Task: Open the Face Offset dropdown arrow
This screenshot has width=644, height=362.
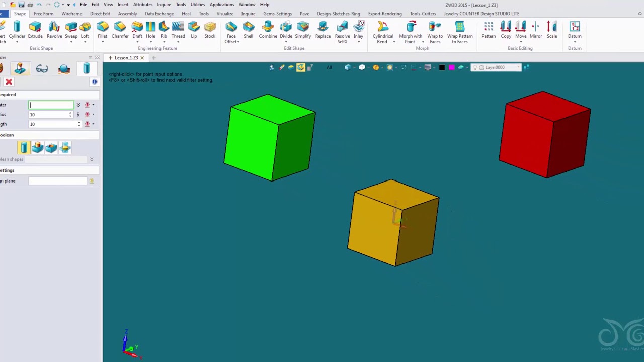Action: 238,42
